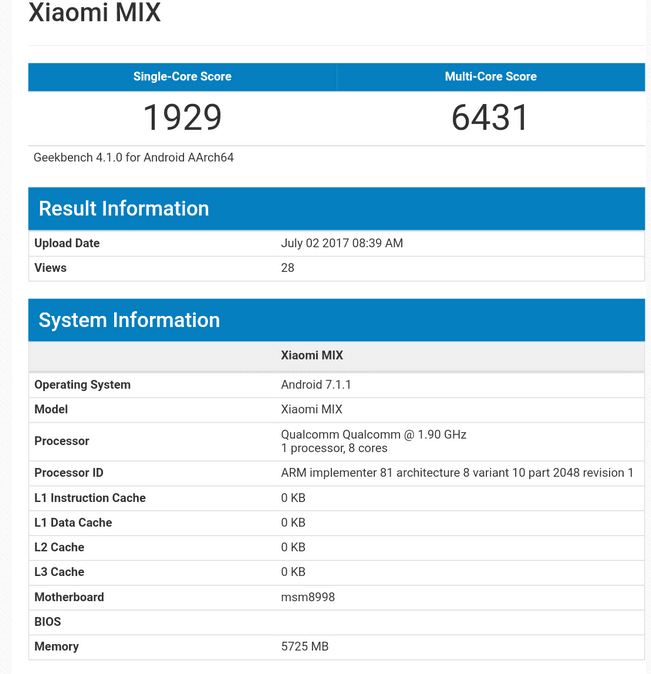651x674 pixels.
Task: Click the Processor row label
Action: [61, 441]
